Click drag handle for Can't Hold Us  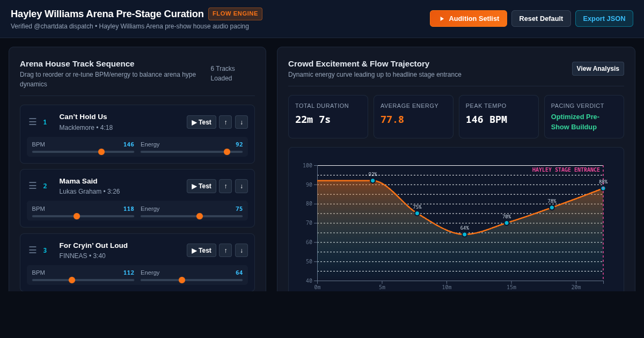[x=33, y=122]
